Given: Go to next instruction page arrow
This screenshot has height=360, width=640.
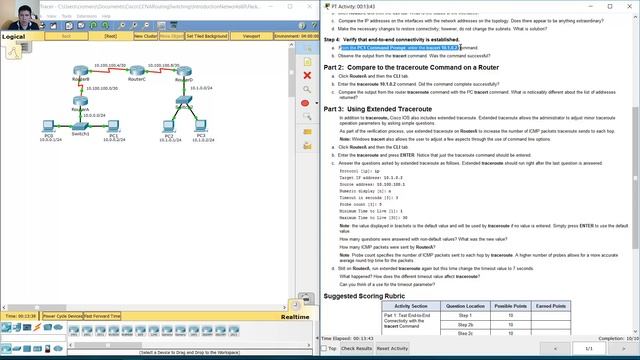Looking at the screenshot, I should tap(623, 349).
